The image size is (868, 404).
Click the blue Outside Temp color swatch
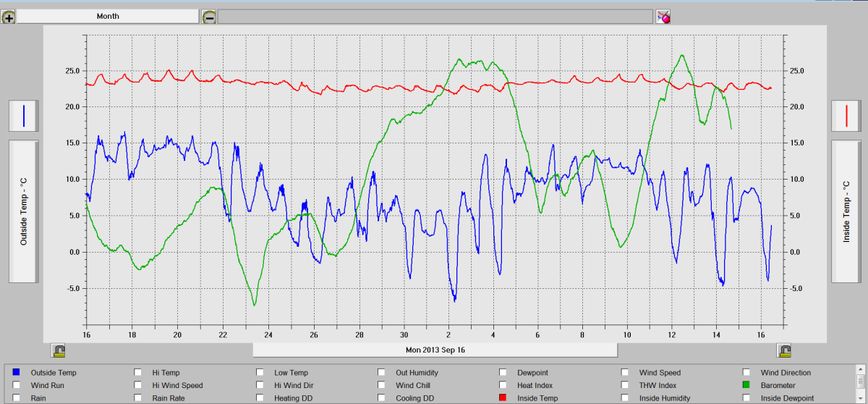pyautogui.click(x=17, y=373)
